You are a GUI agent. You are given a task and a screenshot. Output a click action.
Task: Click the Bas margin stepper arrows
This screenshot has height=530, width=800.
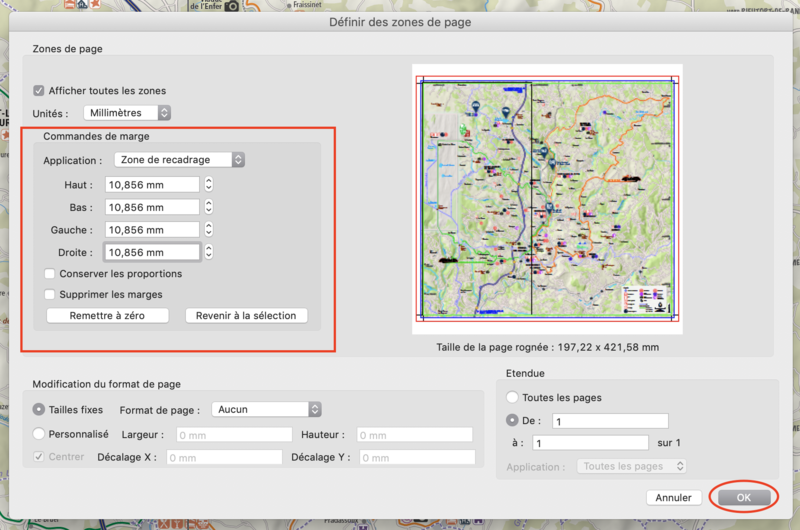208,207
